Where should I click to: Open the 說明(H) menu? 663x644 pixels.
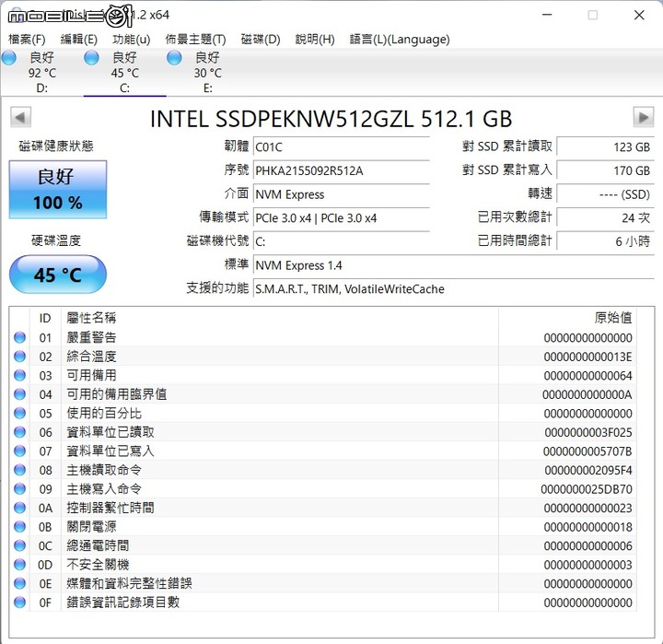[315, 40]
